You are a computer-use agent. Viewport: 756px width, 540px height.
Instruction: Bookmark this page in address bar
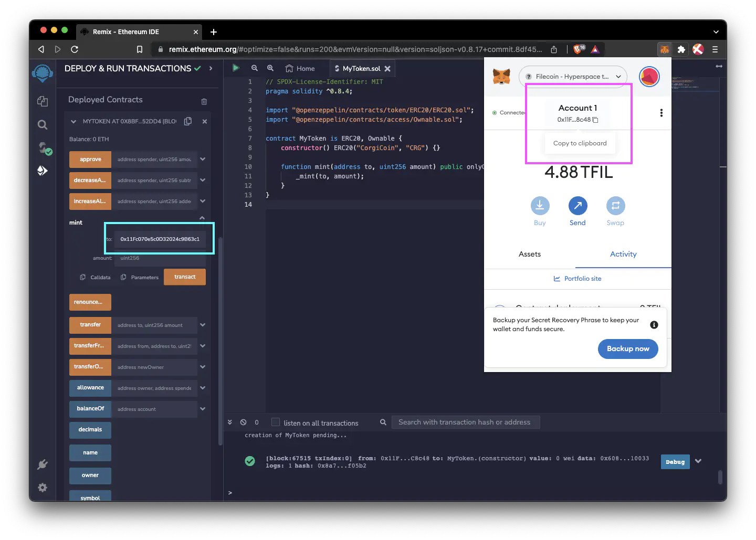(140, 49)
